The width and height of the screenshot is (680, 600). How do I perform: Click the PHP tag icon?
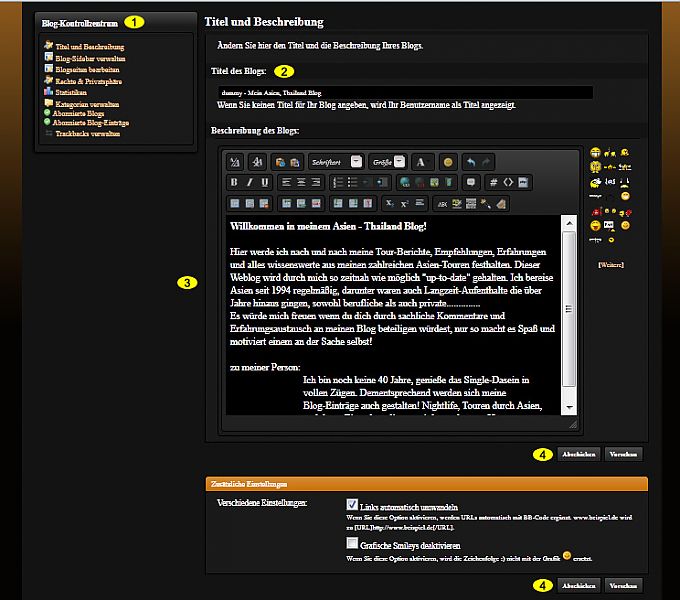(523, 183)
